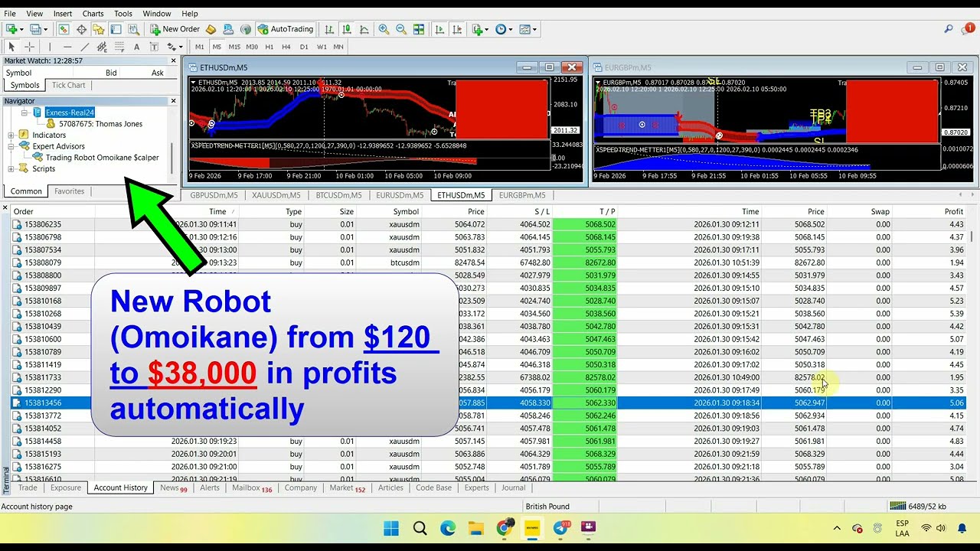Open the Journal tab in Terminal
The image size is (980, 551).
pos(513,487)
